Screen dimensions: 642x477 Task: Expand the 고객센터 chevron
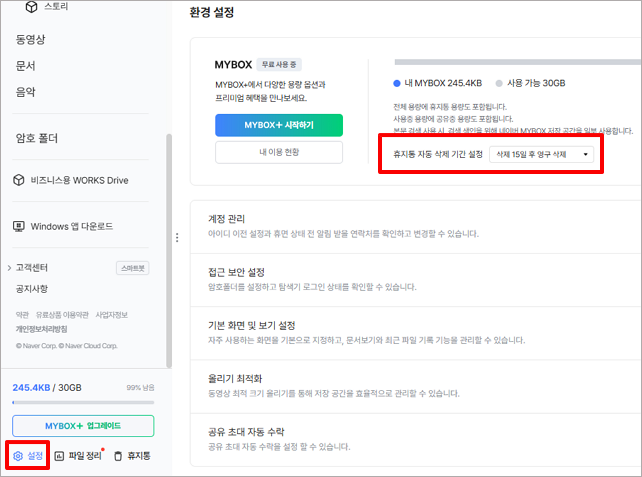[x=9, y=268]
